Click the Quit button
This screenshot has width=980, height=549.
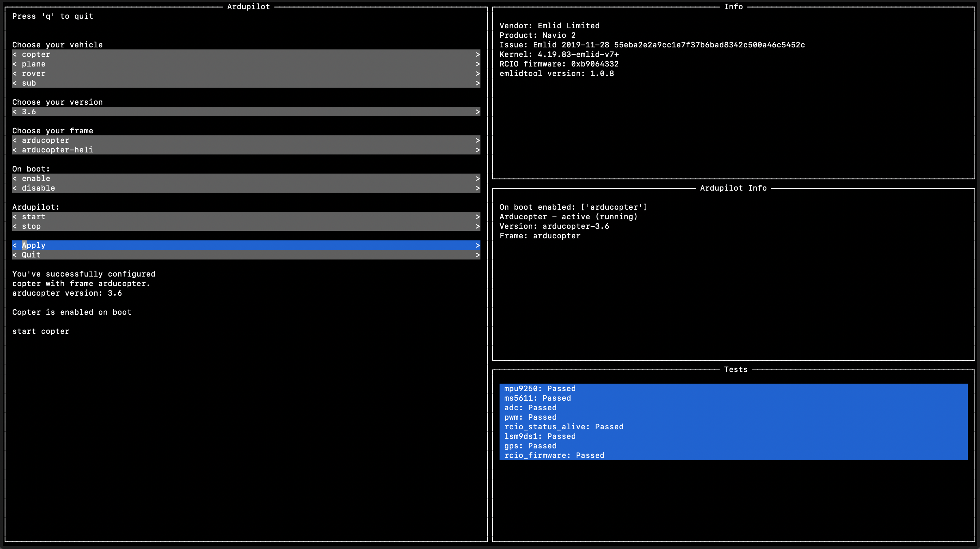coord(246,255)
